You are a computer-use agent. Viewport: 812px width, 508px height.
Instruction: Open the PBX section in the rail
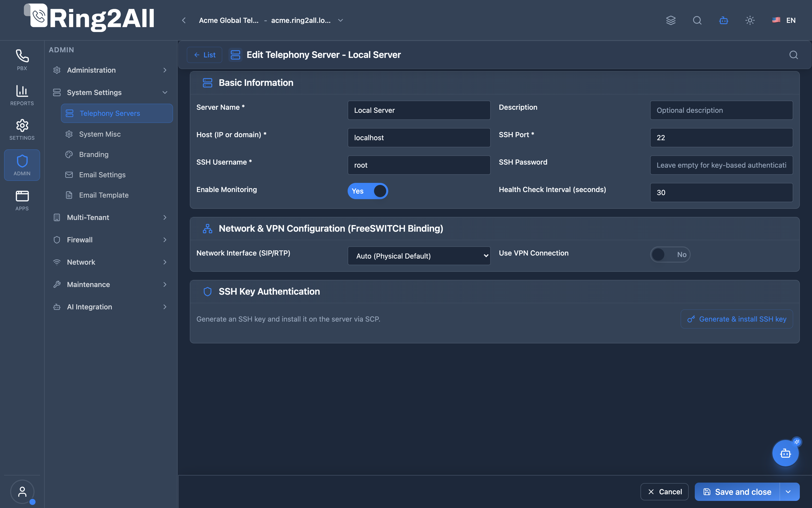[x=22, y=60]
